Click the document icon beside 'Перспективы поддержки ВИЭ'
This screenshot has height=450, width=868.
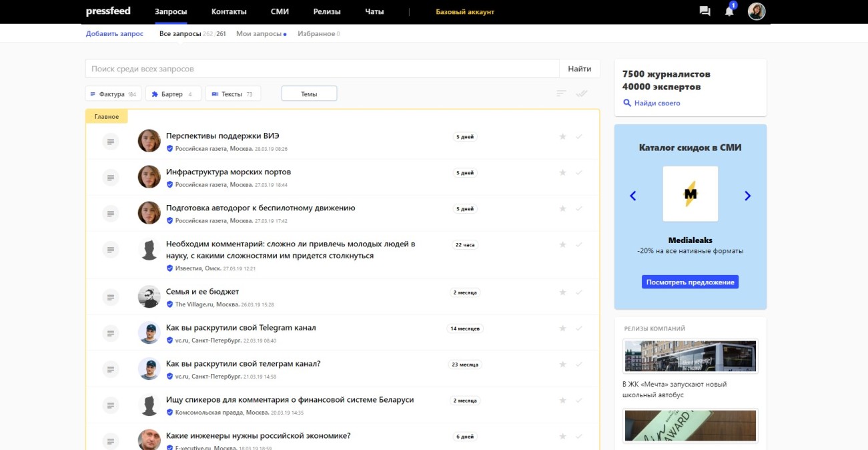click(x=111, y=141)
